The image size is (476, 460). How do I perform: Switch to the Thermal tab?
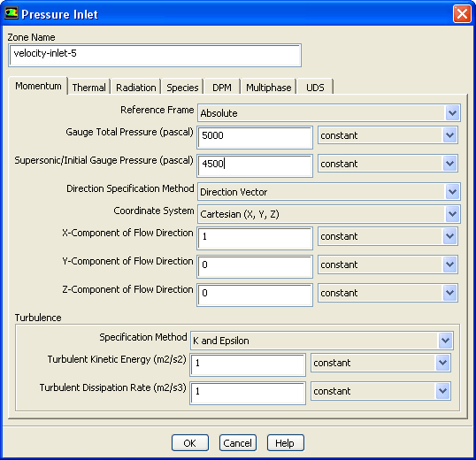pos(88,88)
